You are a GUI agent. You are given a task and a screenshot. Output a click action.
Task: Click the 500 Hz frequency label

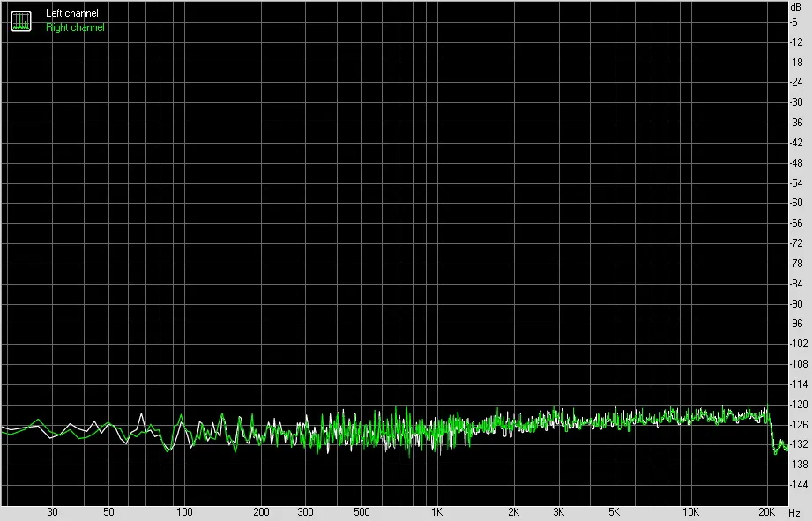tap(361, 512)
